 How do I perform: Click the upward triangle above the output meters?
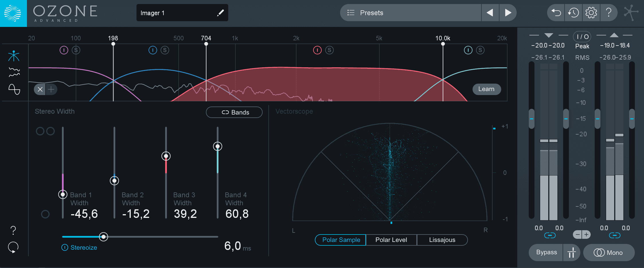click(x=614, y=35)
